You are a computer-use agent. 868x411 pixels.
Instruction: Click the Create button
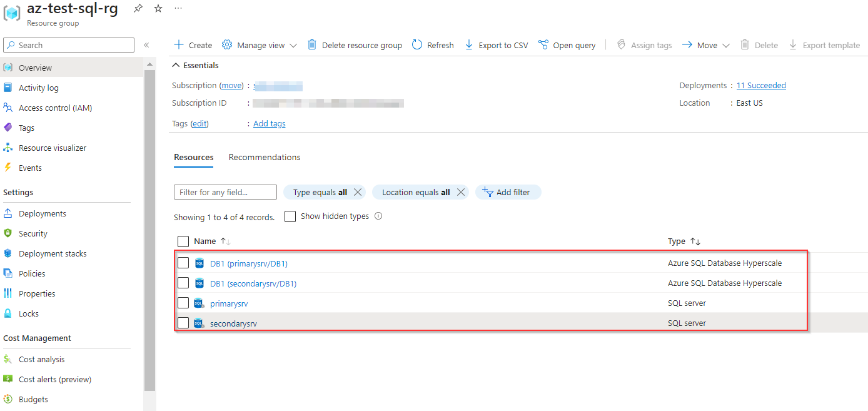click(193, 45)
